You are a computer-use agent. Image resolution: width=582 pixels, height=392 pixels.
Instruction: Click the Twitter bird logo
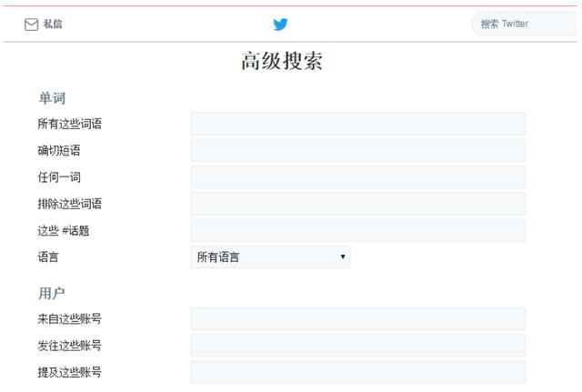281,25
